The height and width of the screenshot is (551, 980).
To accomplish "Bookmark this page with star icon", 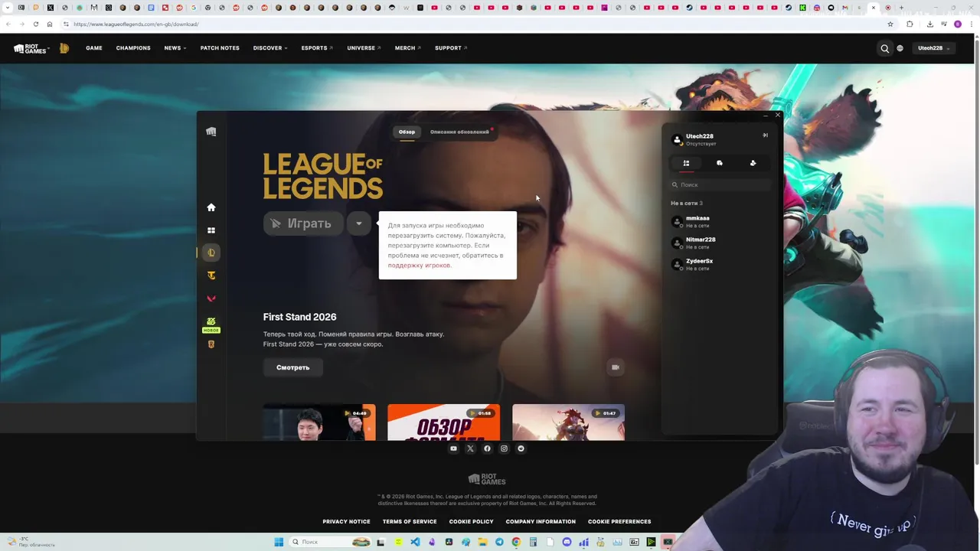I will point(890,24).
